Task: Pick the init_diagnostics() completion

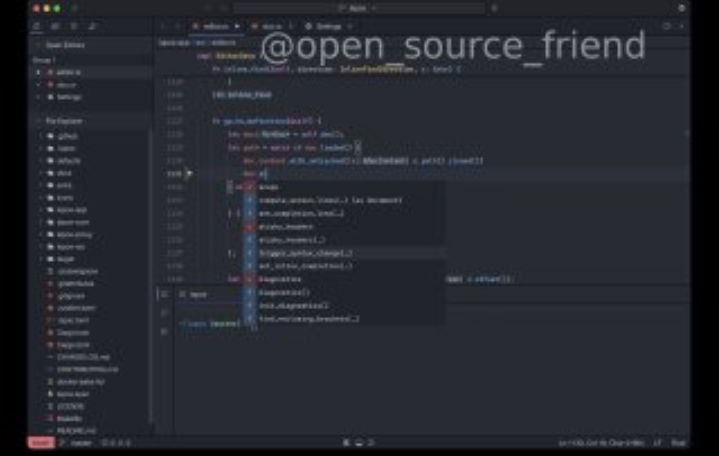Action: tap(344, 306)
